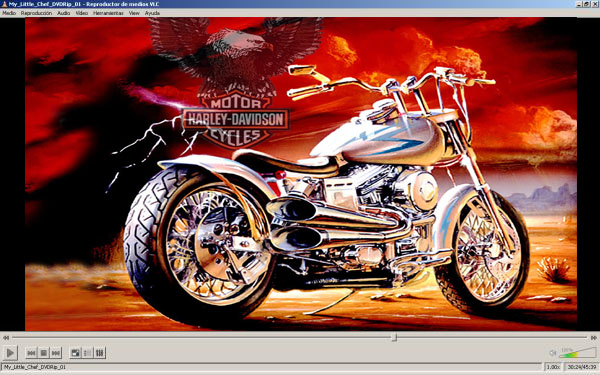Click the faster forward icon right of seek bar
Screen dimensions: 600x375
tap(593, 338)
